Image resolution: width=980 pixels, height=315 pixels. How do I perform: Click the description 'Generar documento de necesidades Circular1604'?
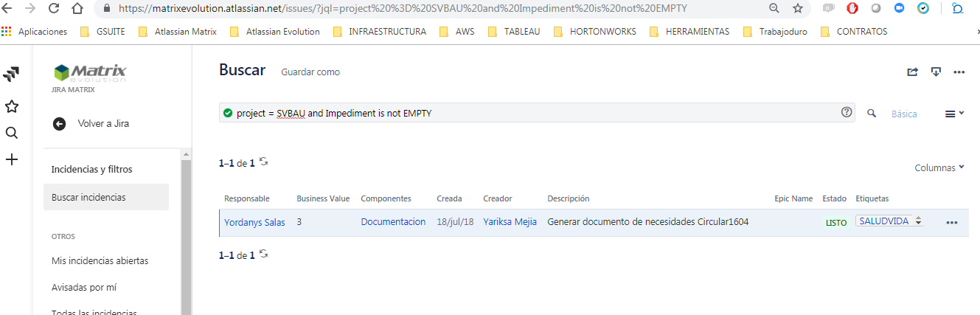pyautogui.click(x=648, y=222)
